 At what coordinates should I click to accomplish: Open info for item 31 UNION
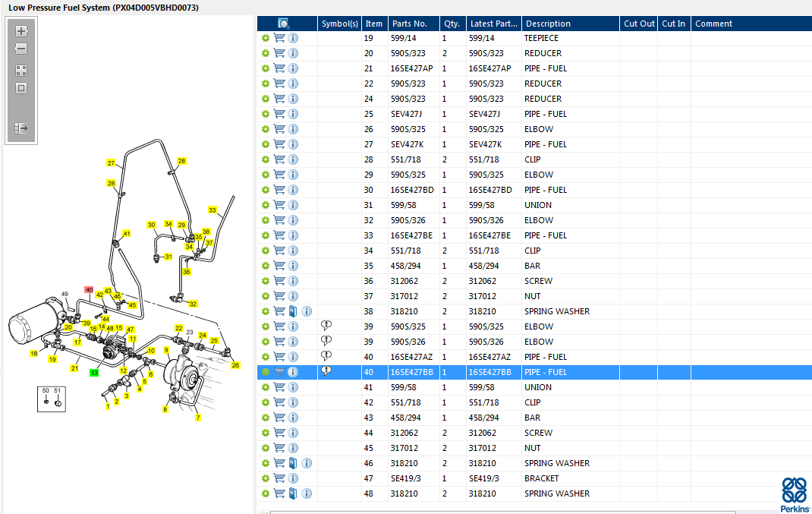pyautogui.click(x=293, y=205)
